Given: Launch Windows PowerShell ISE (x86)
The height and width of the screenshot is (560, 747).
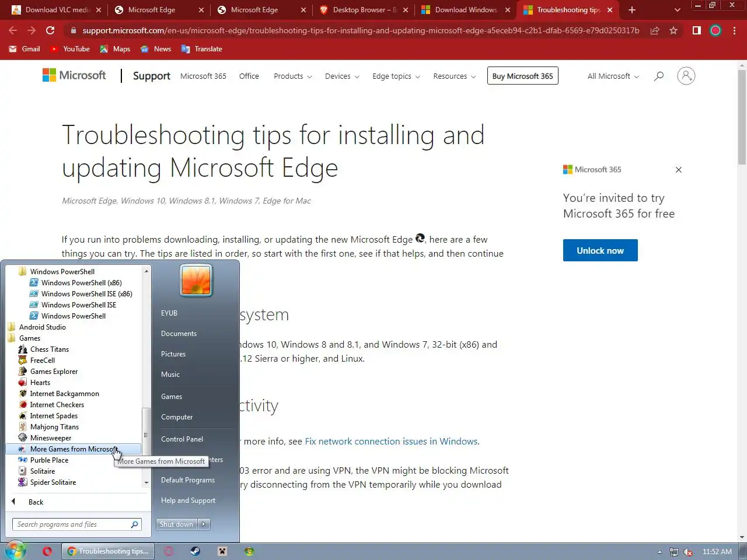Looking at the screenshot, I should 86,294.
